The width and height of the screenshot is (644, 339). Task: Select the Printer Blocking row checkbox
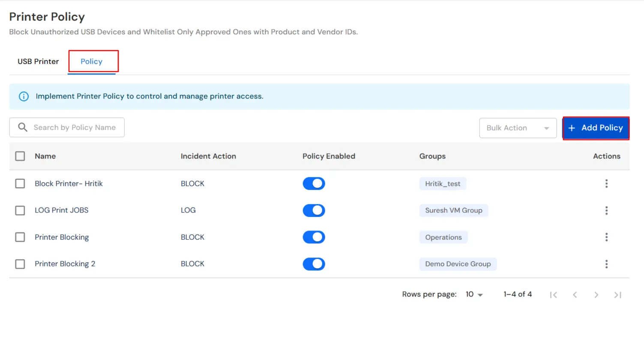[x=20, y=237]
